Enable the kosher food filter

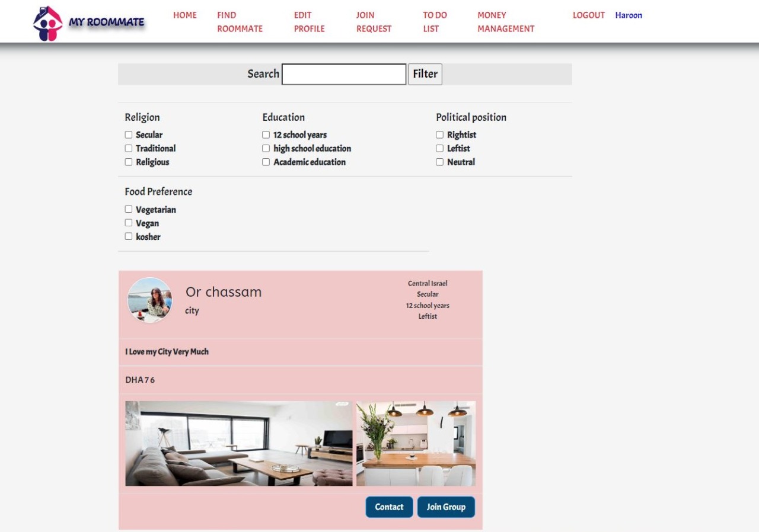click(129, 237)
